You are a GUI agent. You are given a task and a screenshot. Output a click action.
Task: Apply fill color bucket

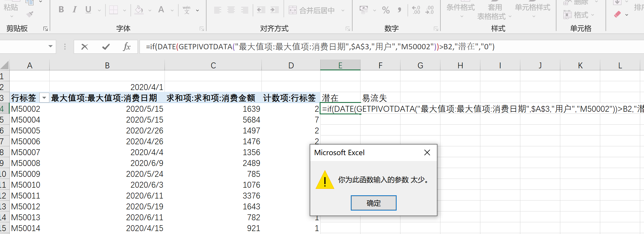[139, 10]
